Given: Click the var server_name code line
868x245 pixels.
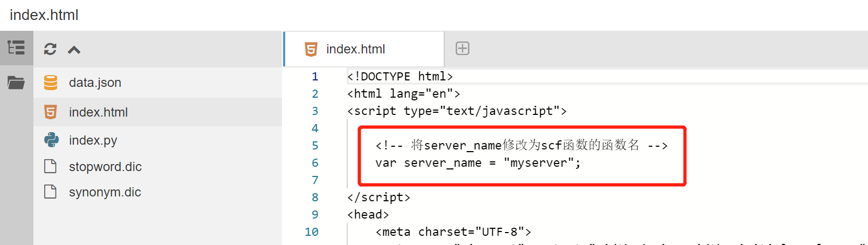Looking at the screenshot, I should [478, 163].
